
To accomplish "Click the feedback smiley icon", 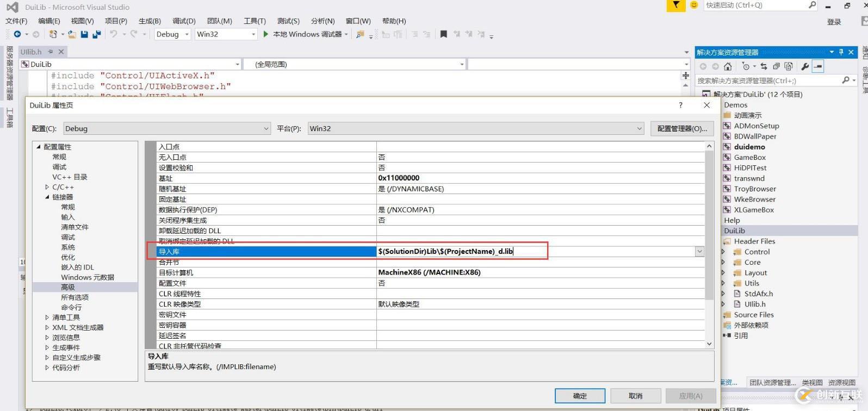I will tap(694, 5).
